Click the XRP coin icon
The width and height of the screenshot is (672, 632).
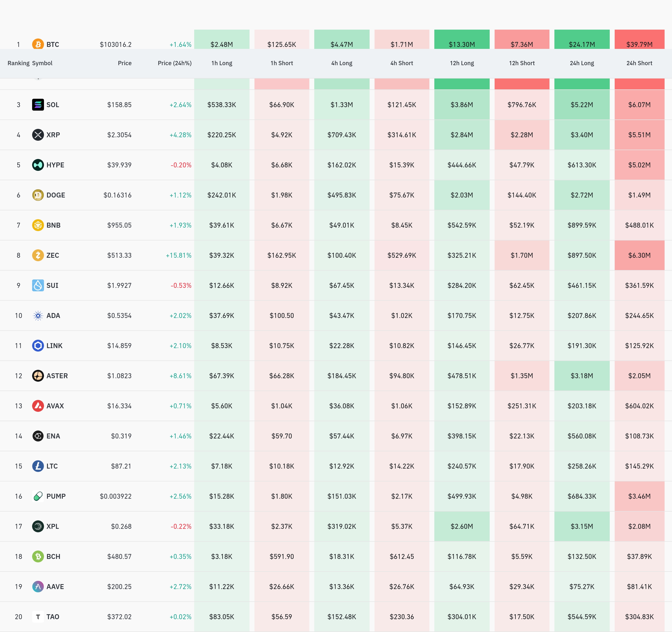tap(38, 135)
